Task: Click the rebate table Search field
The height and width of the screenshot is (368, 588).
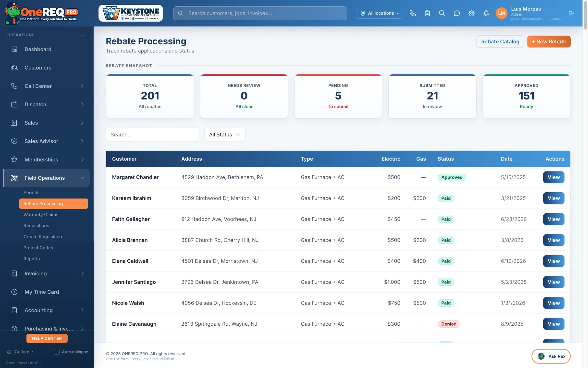Action: (153, 135)
